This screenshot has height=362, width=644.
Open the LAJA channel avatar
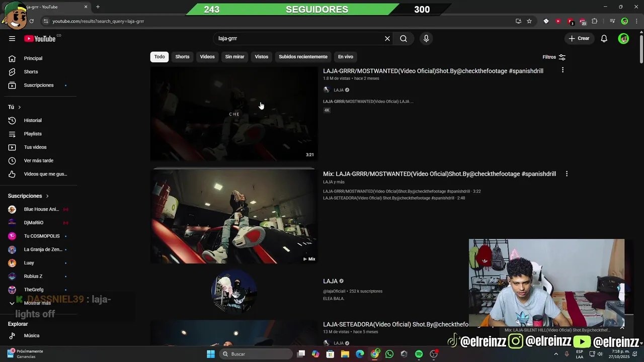(x=234, y=292)
